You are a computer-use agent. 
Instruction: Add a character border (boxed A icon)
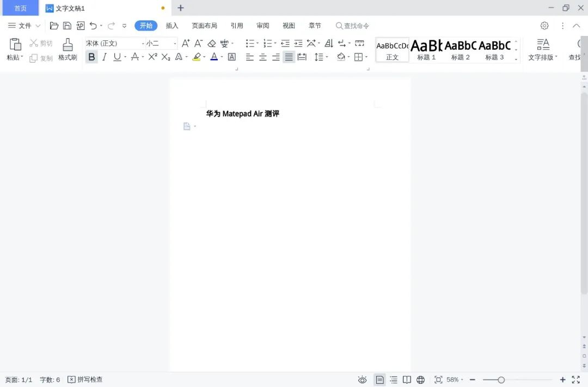(x=232, y=57)
